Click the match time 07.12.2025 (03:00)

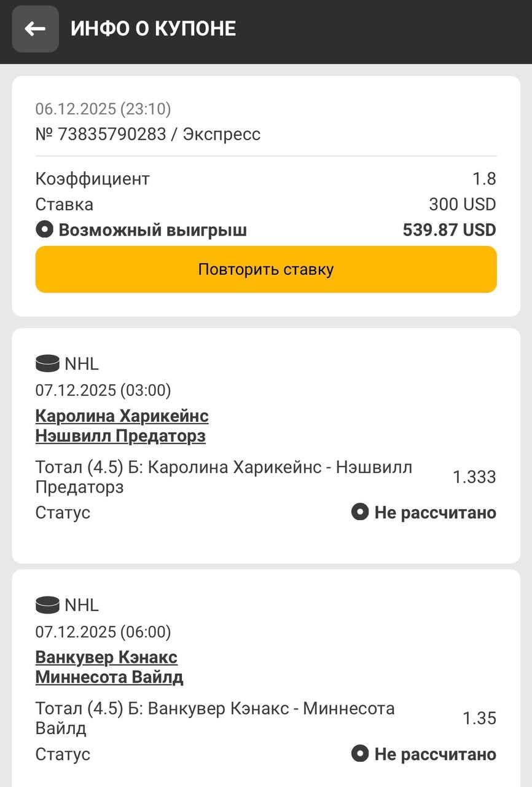tap(103, 390)
